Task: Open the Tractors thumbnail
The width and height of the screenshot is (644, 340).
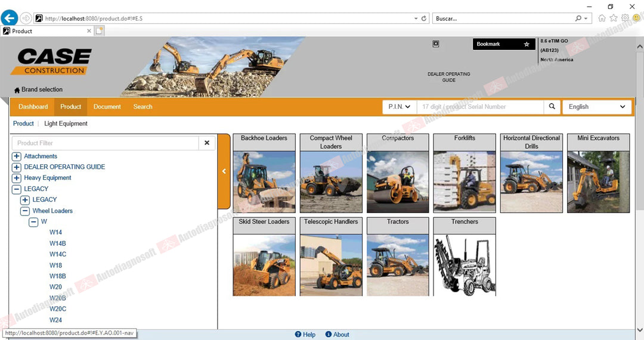Action: 398,257
